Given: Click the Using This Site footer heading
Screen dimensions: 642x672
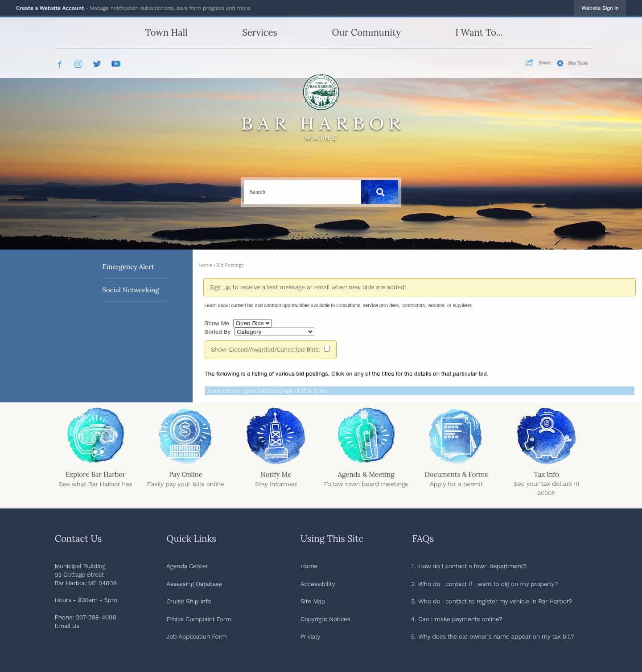Looking at the screenshot, I should [x=332, y=538].
